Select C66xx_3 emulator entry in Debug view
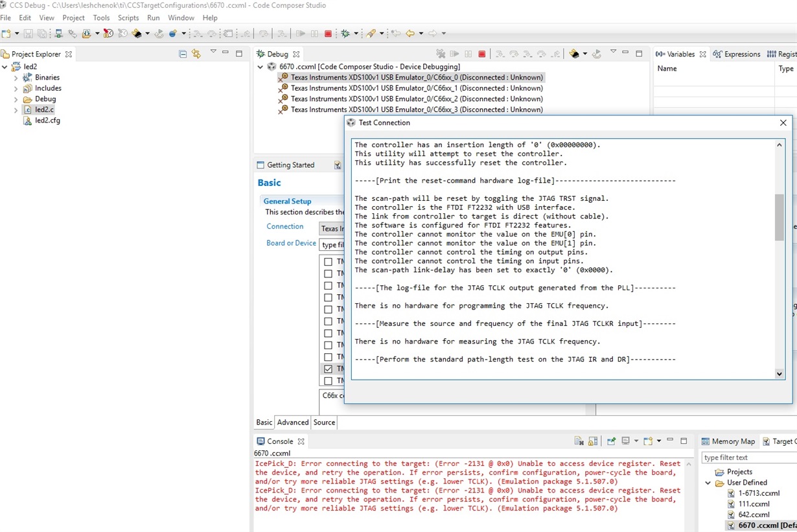The image size is (797, 532). [411, 110]
